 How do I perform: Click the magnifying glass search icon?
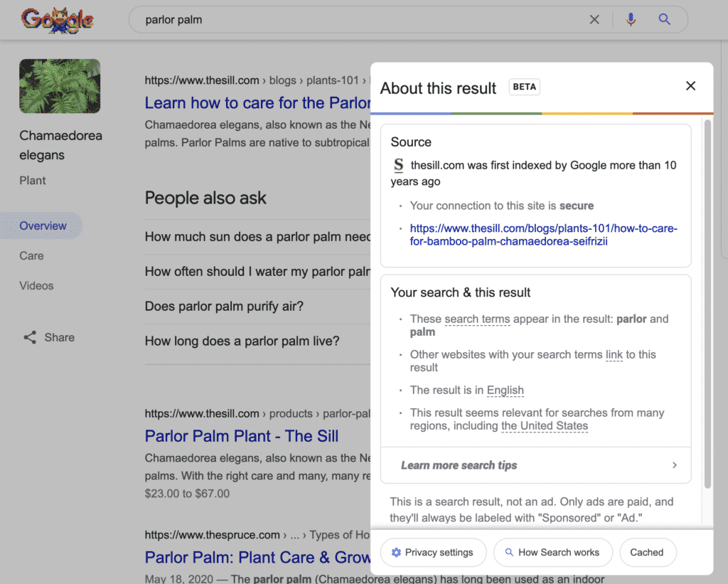[665, 19]
